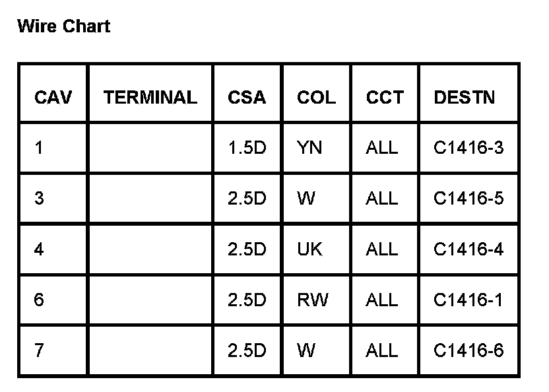Select the CAV column header
Screen dimensions: 549x392
[x=53, y=98]
